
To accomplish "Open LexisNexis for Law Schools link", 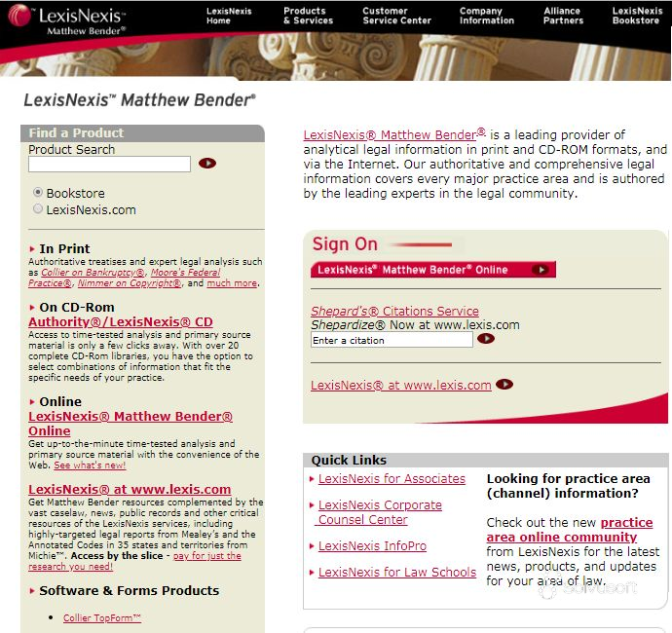I will click(x=397, y=573).
